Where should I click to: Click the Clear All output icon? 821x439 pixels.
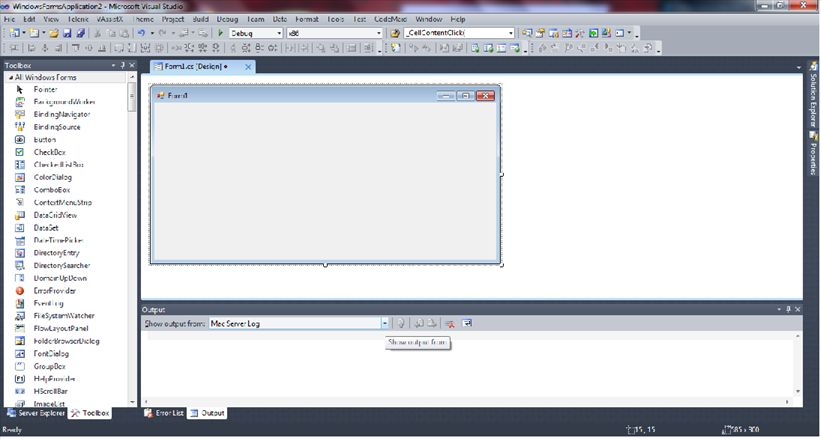[x=449, y=323]
